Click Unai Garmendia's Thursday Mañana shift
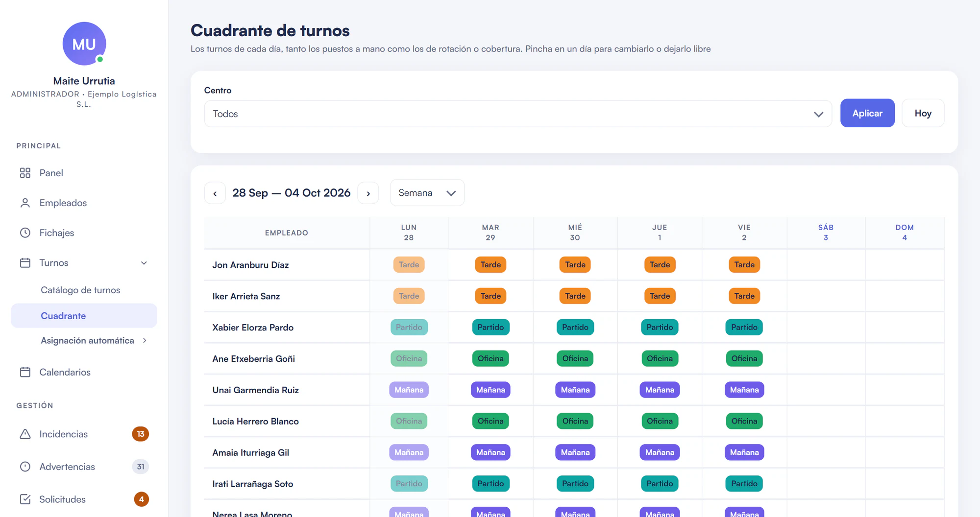Viewport: 980px width, 517px height. 660,390
